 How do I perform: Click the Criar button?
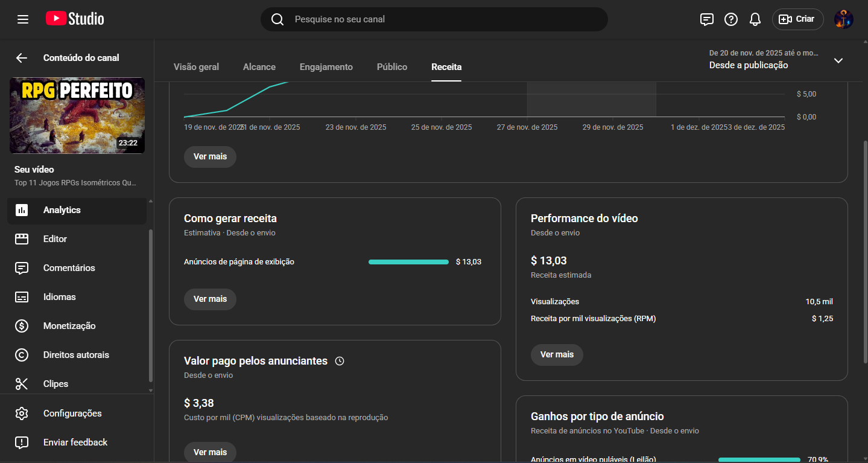click(x=797, y=19)
